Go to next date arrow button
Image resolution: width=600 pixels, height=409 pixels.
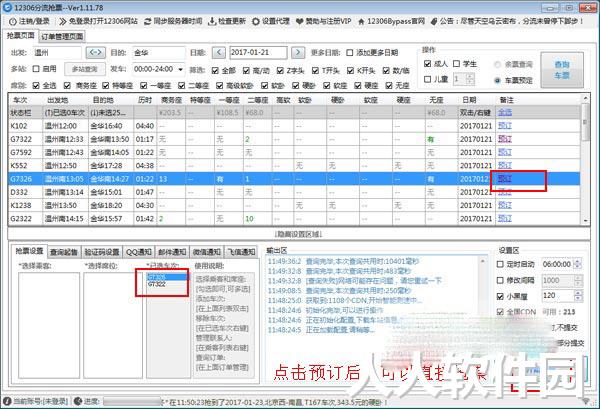tap(298, 52)
